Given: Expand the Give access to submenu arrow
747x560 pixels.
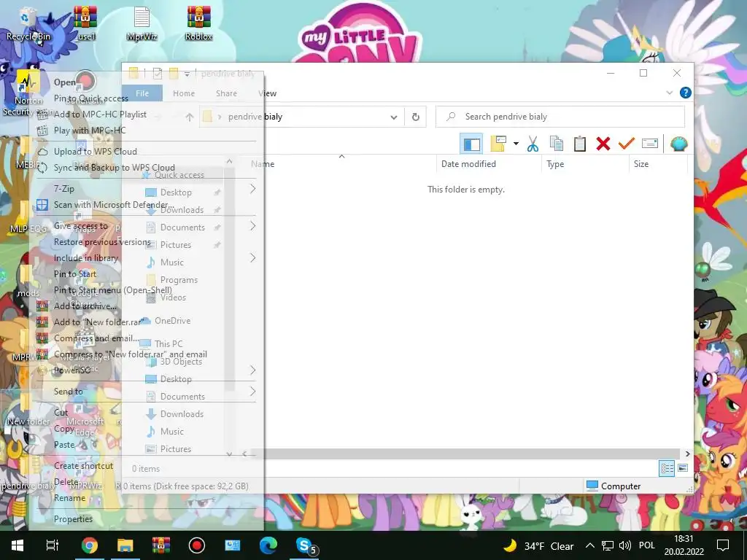Looking at the screenshot, I should [252, 226].
